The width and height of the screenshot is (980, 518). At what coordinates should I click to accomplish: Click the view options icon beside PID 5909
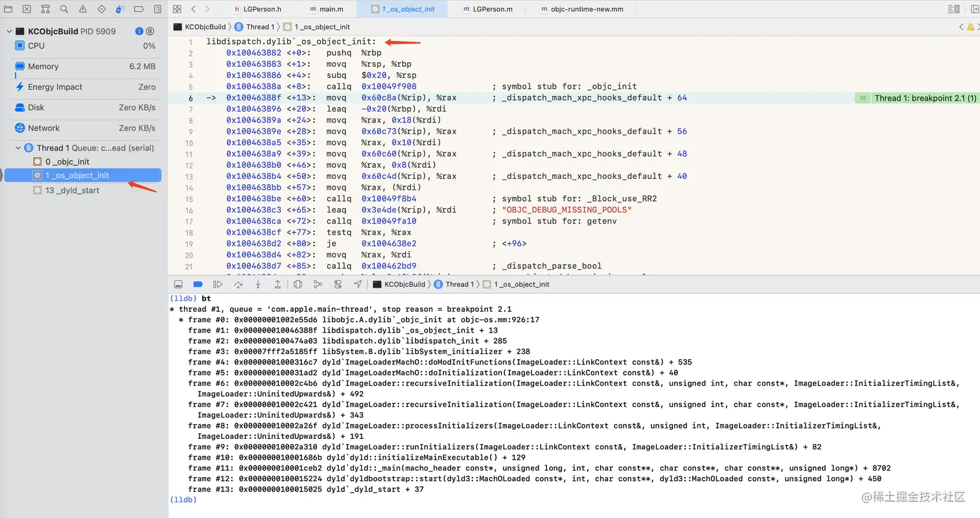(150, 31)
